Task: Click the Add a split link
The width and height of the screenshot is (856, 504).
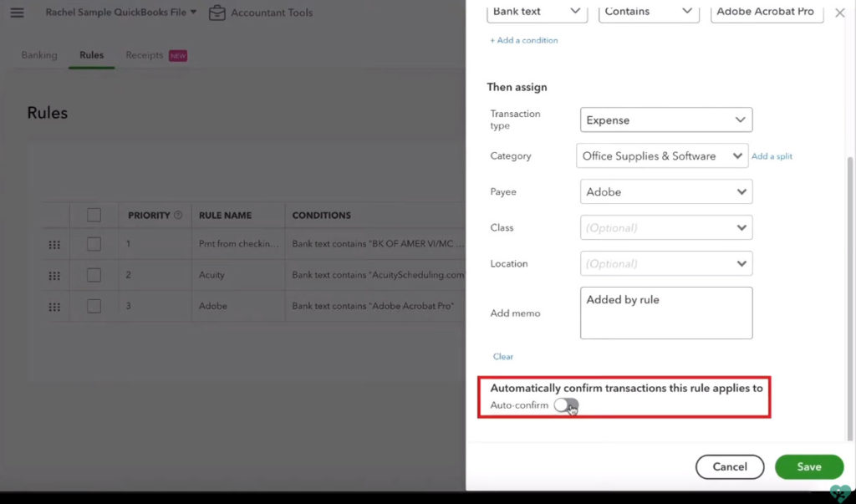Action: pos(772,156)
